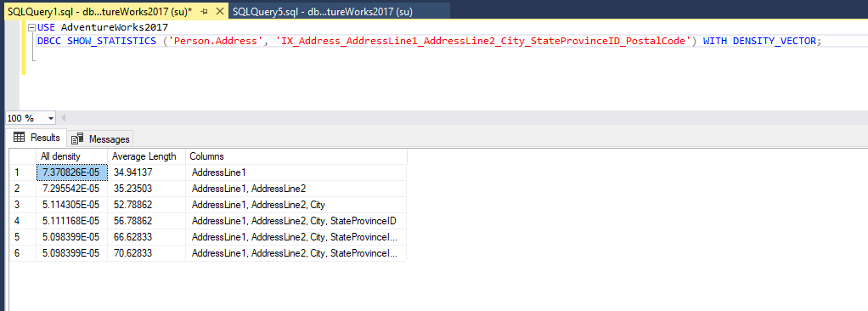The width and height of the screenshot is (868, 311).
Task: Select result row header 2
Action: [23, 189]
